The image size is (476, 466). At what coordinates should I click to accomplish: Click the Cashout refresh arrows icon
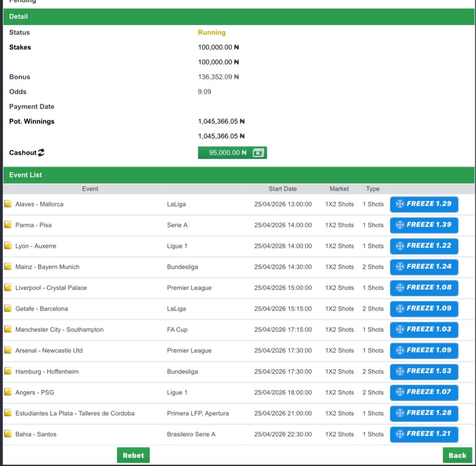tap(41, 153)
